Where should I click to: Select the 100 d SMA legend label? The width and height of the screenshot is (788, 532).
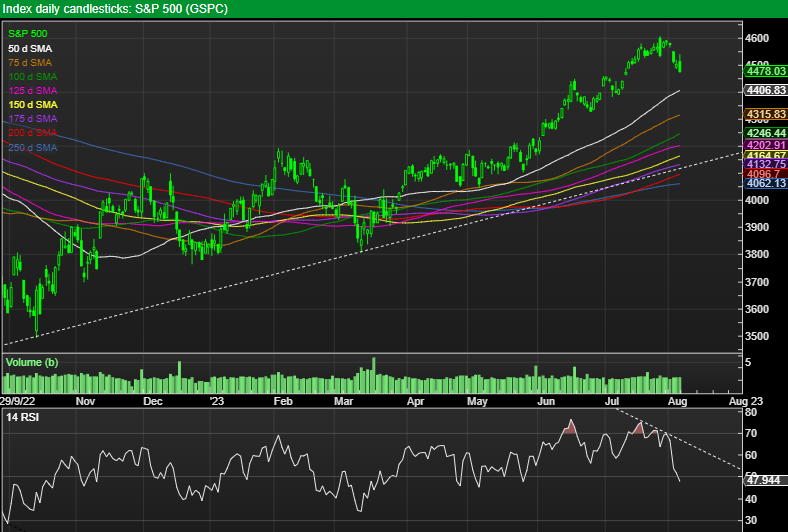33,77
